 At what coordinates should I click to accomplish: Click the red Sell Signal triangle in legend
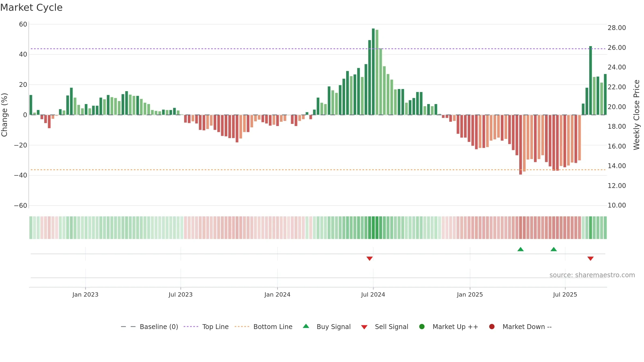click(364, 327)
